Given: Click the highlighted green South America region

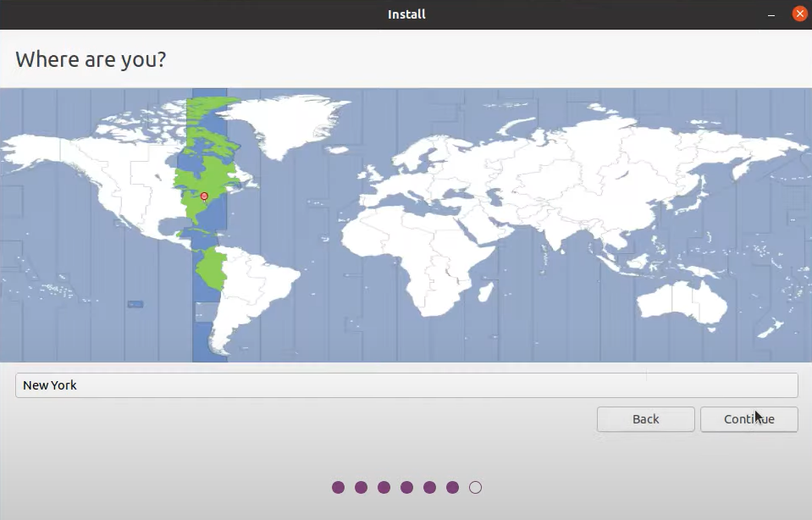Looking at the screenshot, I should pos(213,268).
